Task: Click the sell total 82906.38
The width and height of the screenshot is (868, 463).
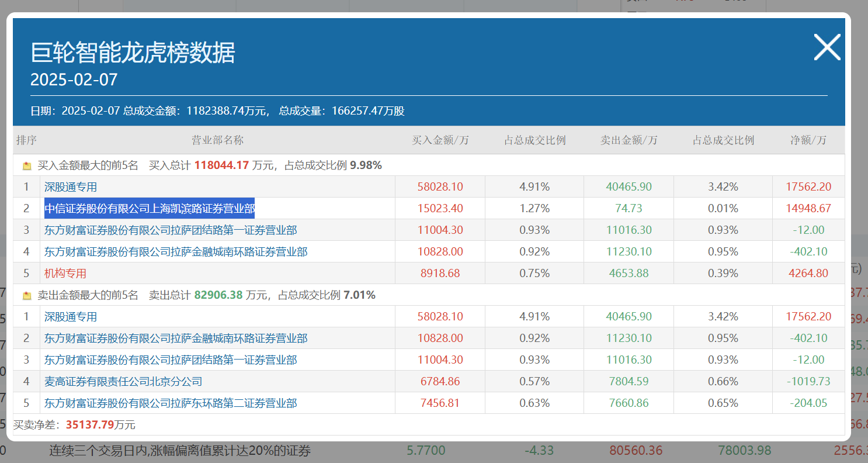Action: coord(218,295)
